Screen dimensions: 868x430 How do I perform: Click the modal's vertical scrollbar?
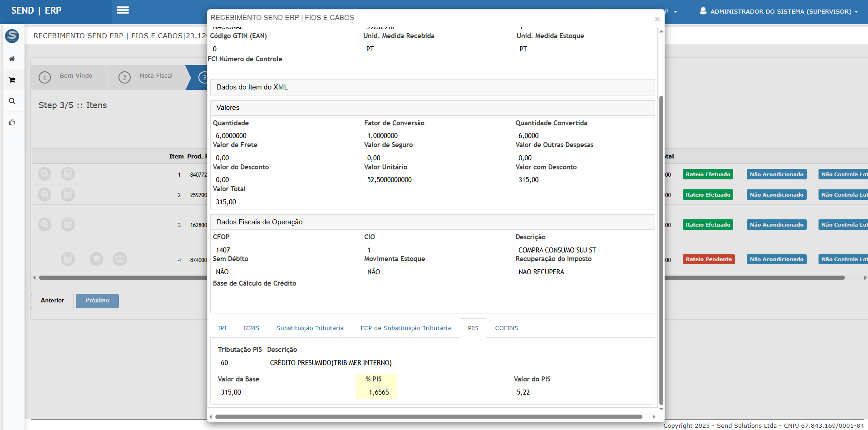[x=661, y=250]
